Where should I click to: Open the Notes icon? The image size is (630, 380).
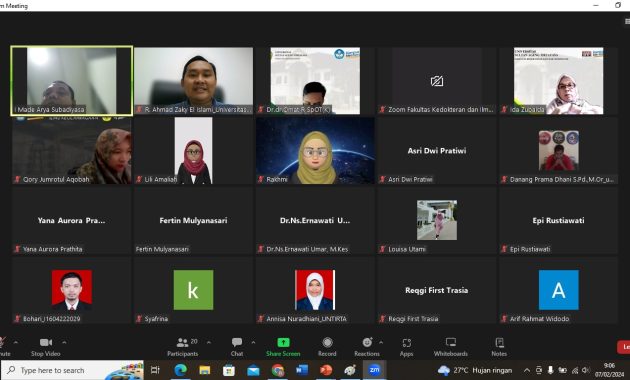(499, 347)
